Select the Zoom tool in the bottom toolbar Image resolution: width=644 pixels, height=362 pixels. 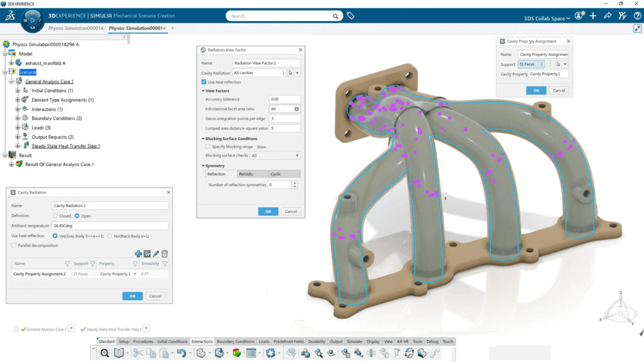104,353
